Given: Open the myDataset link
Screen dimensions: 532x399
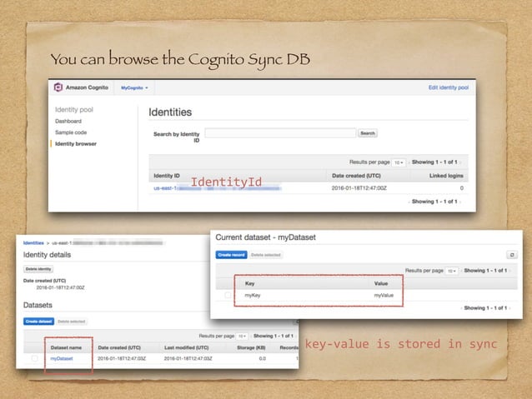Looking at the screenshot, I should (x=62, y=358).
